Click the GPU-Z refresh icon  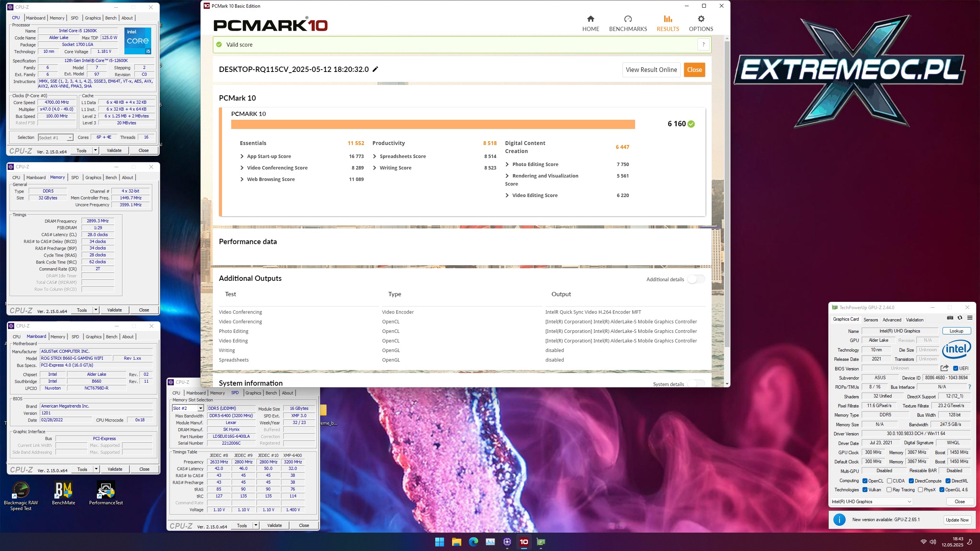(960, 318)
